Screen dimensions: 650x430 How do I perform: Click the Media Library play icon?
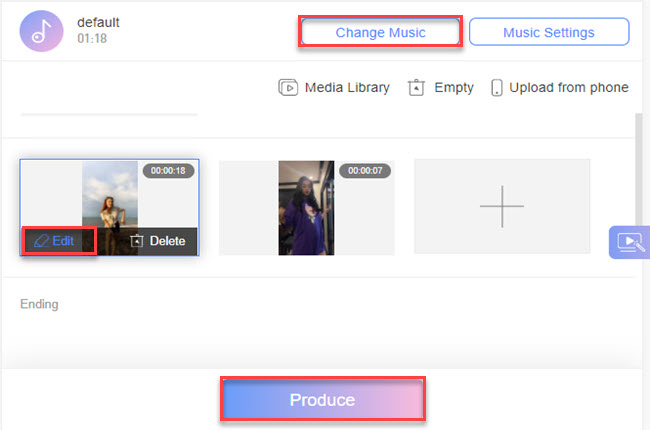(x=288, y=88)
